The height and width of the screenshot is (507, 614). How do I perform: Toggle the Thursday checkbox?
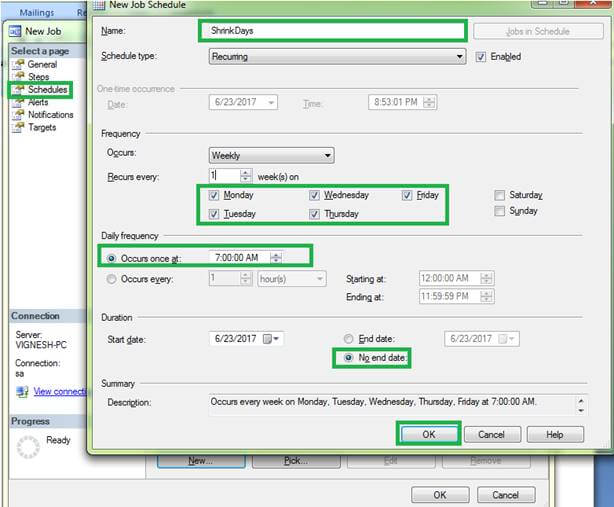coord(314,214)
